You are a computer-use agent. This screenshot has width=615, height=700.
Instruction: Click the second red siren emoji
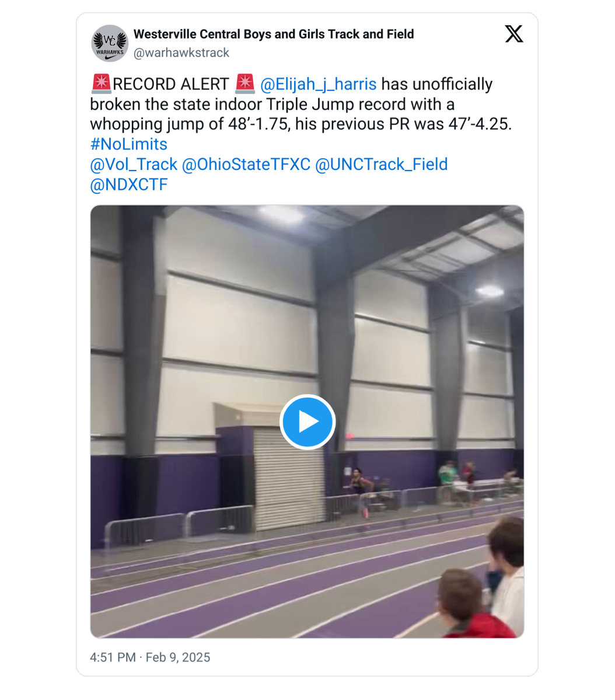point(244,83)
